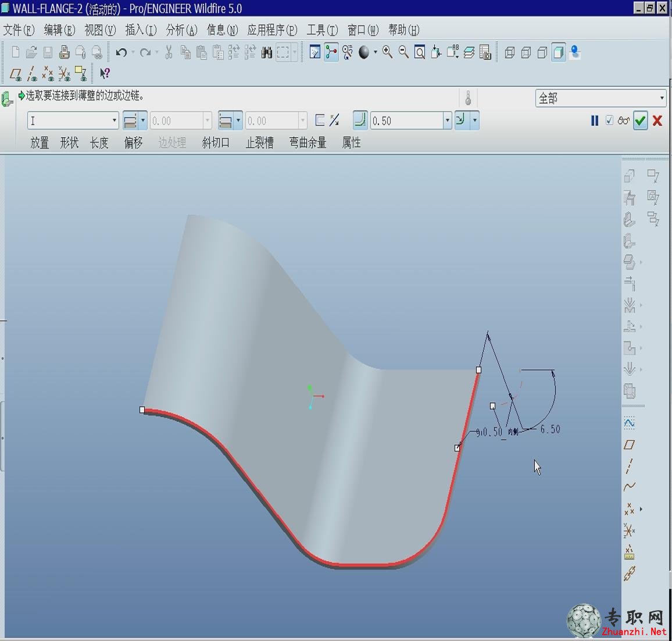Viewport: 672px width, 641px height.
Task: Select the datum axis tool in sidebar
Action: (629, 466)
